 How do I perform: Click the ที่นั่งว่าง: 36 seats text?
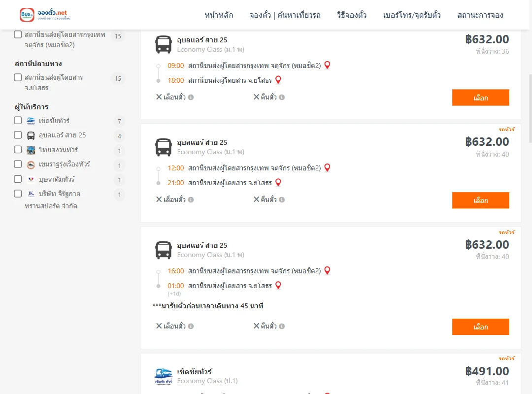point(492,51)
